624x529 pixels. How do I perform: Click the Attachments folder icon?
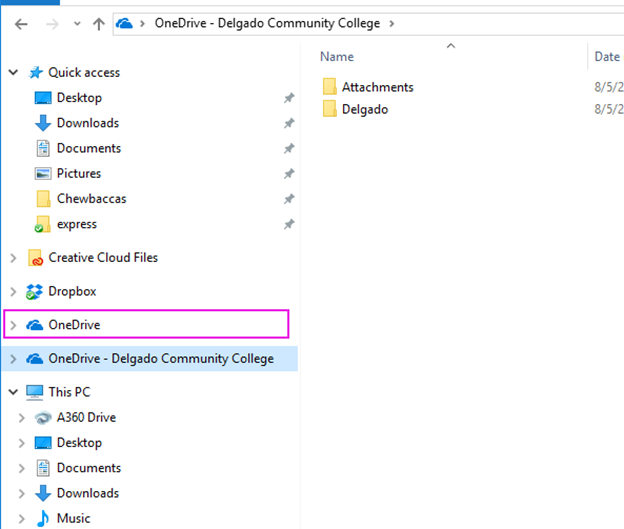coord(330,86)
